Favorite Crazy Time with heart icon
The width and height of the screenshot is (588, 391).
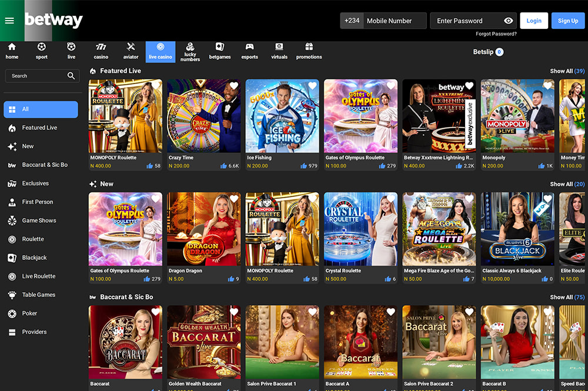[x=234, y=86]
